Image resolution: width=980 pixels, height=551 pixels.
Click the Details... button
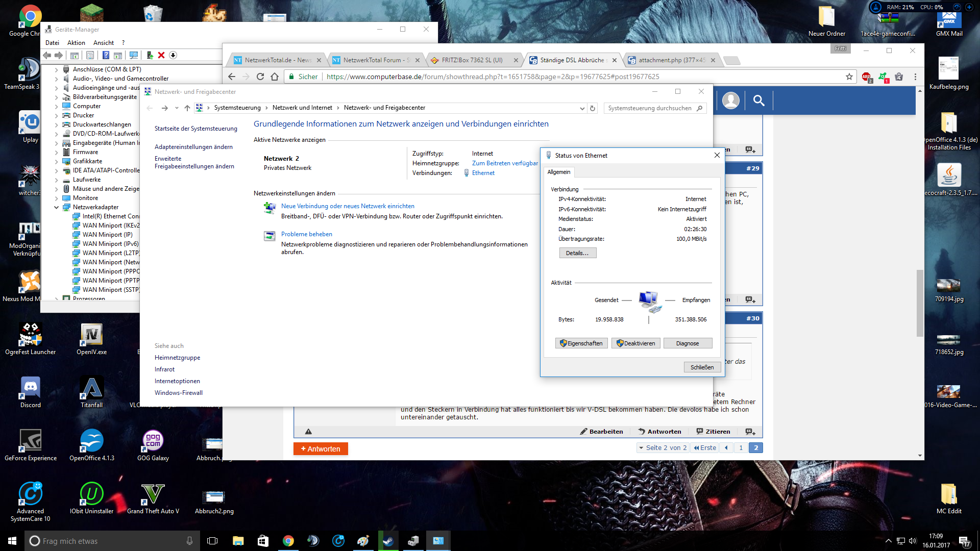pyautogui.click(x=577, y=253)
